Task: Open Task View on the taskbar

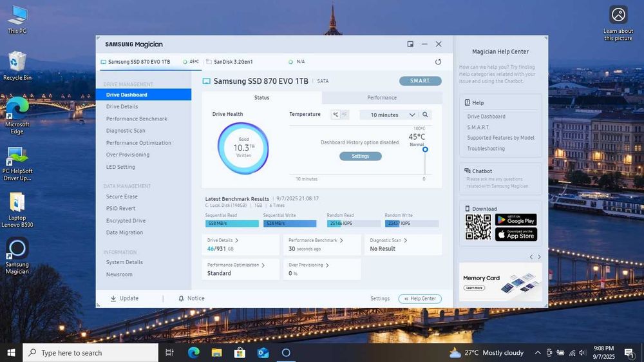Action: [x=169, y=352]
